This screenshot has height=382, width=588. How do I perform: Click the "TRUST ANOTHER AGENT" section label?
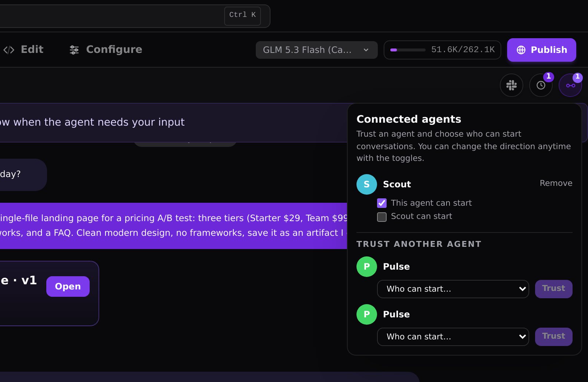[x=419, y=244]
